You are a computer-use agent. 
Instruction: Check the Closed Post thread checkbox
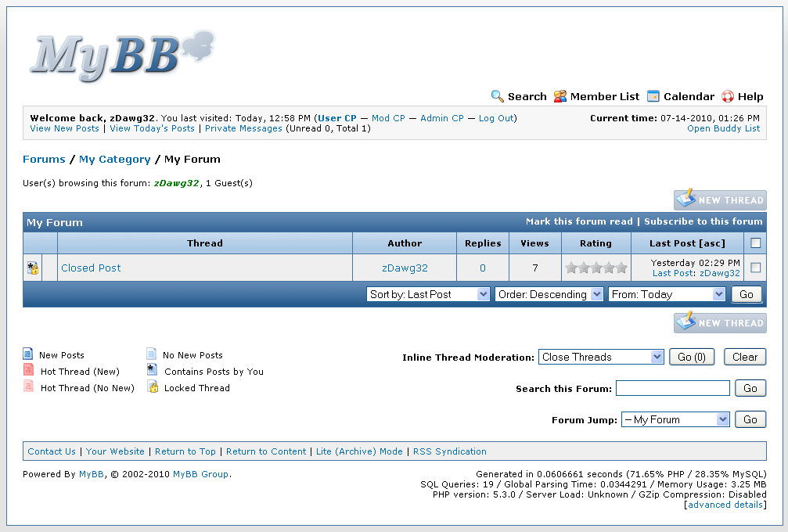755,268
